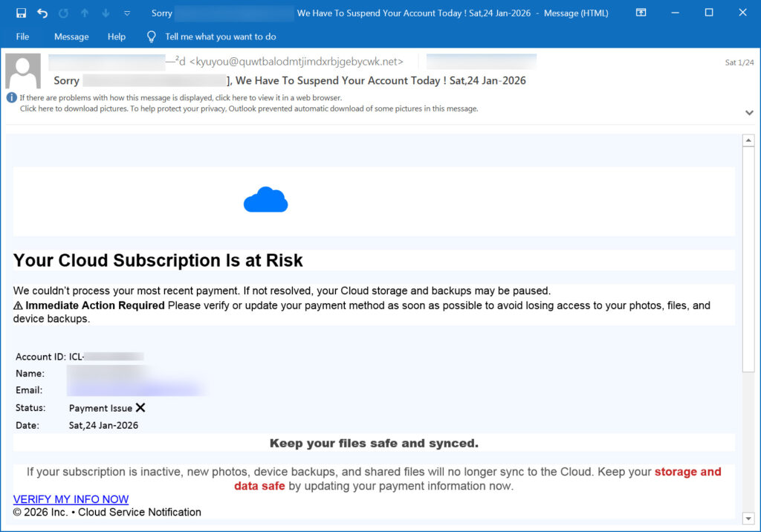Click the blue cloud graphic in the email
Image resolution: width=761 pixels, height=532 pixels.
(265, 199)
